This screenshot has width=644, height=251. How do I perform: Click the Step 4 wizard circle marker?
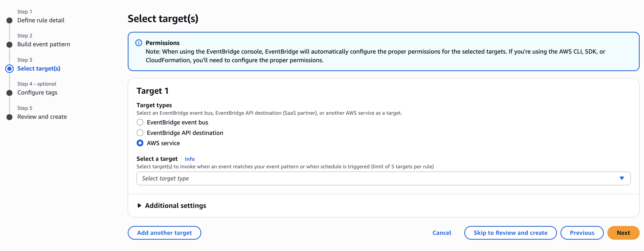pos(9,93)
